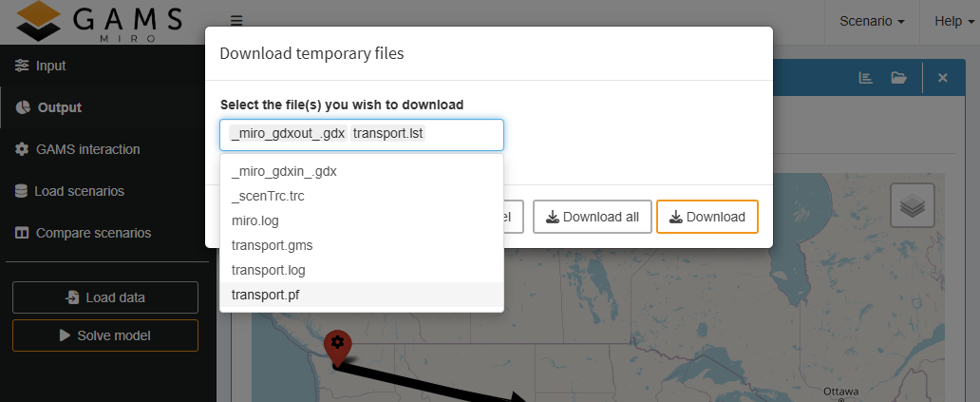
Task: Open the Input section in sidebar
Action: click(50, 66)
